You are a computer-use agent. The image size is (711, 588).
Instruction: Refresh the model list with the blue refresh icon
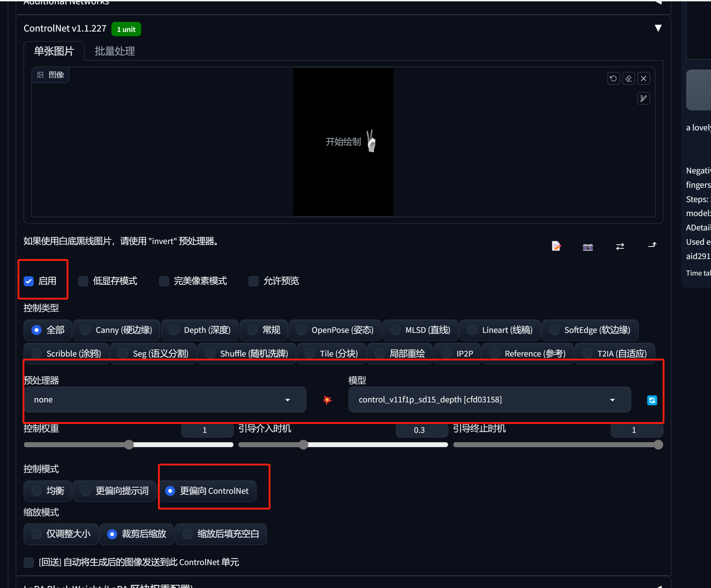(x=652, y=400)
